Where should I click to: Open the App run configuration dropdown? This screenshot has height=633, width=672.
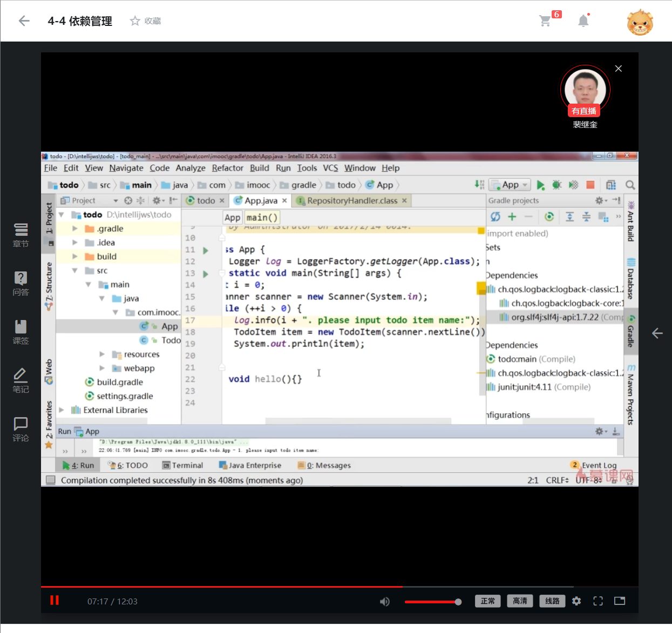coord(510,185)
